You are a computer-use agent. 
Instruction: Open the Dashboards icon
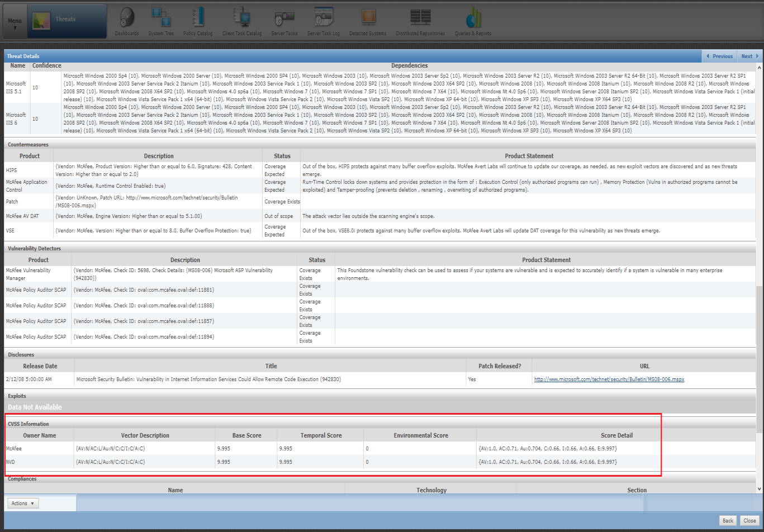pyautogui.click(x=127, y=22)
